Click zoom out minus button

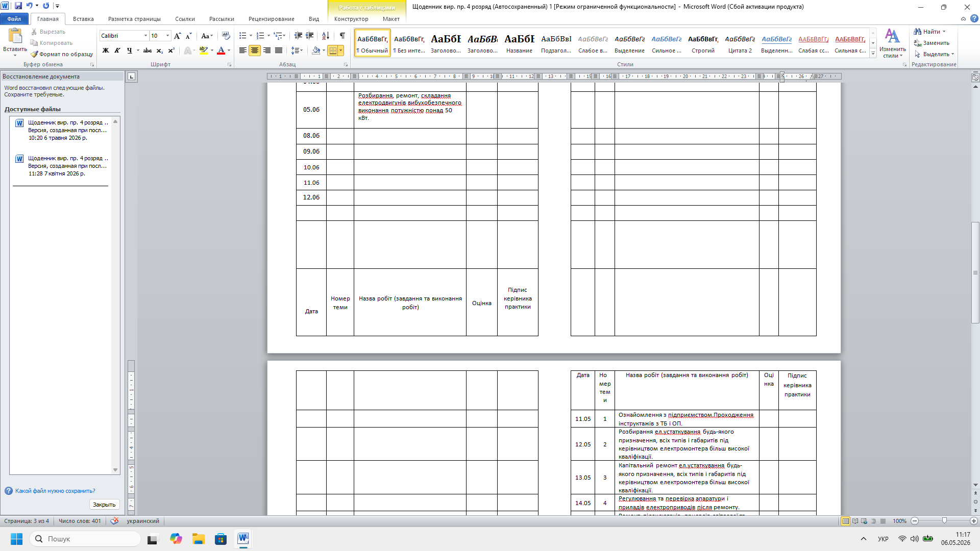915,521
